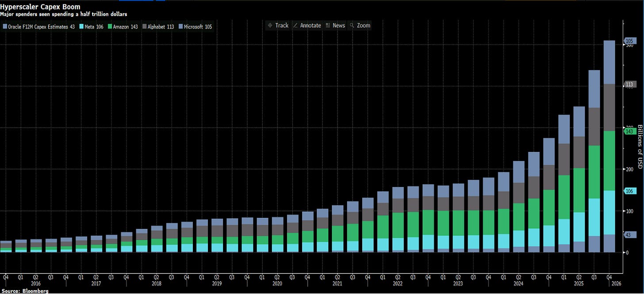
Task: Click the Track crosshair icon
Action: point(270,26)
